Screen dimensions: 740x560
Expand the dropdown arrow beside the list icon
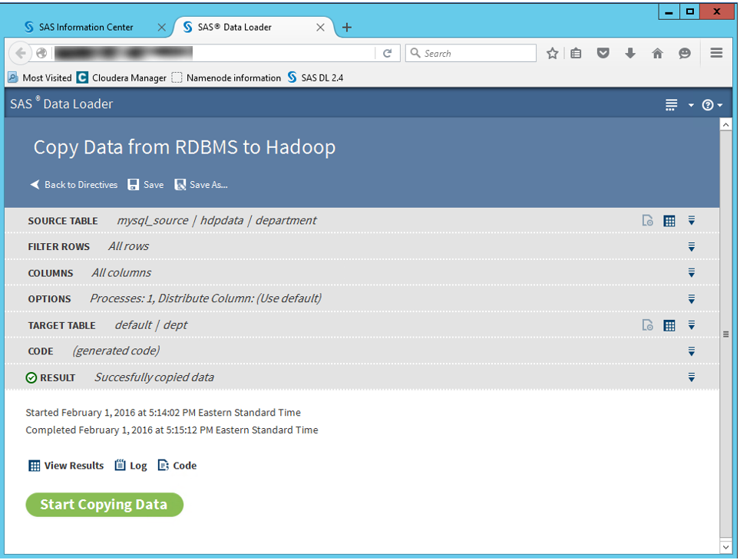[691, 105]
